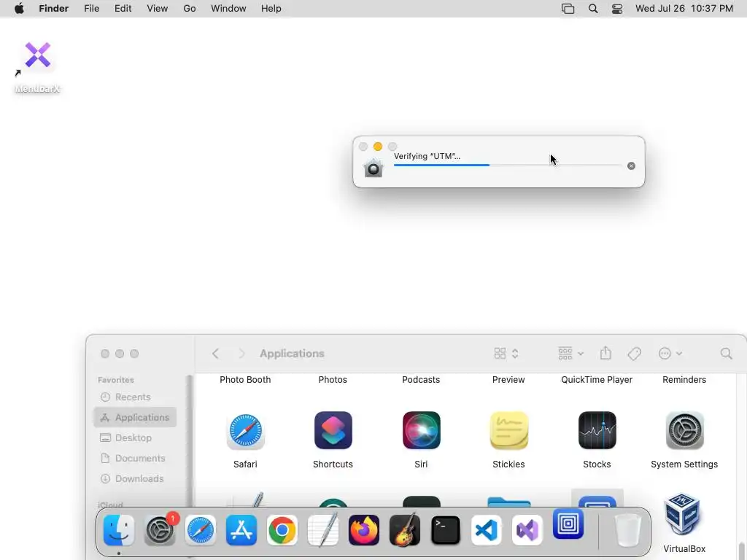Click the Photo Booth label
Viewport: 747px width, 560px height.
[245, 379]
